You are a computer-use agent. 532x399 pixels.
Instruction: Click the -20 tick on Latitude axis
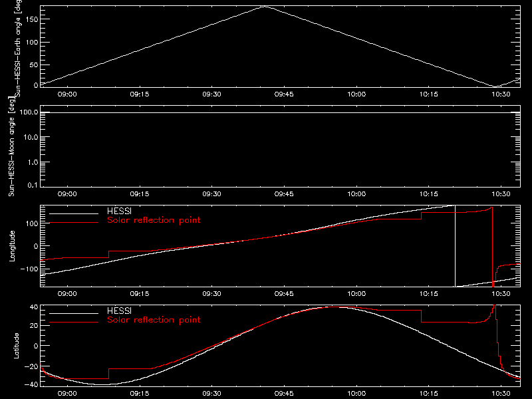[31, 366]
